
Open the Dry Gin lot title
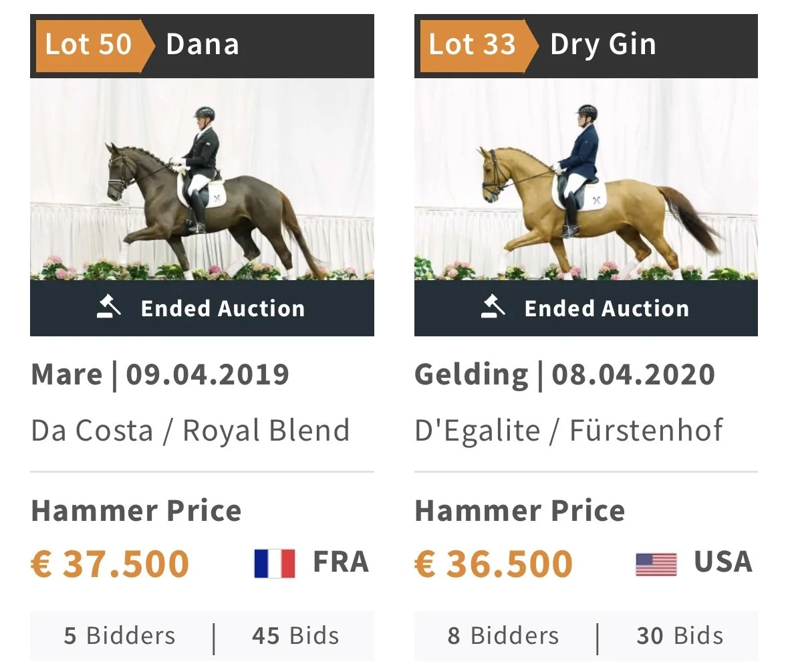pyautogui.click(x=603, y=45)
